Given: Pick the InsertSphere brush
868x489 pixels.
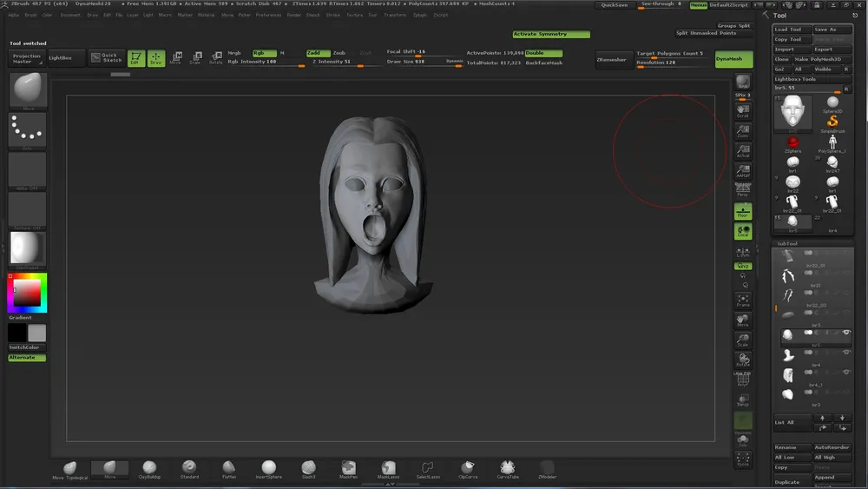Looking at the screenshot, I should tap(269, 469).
